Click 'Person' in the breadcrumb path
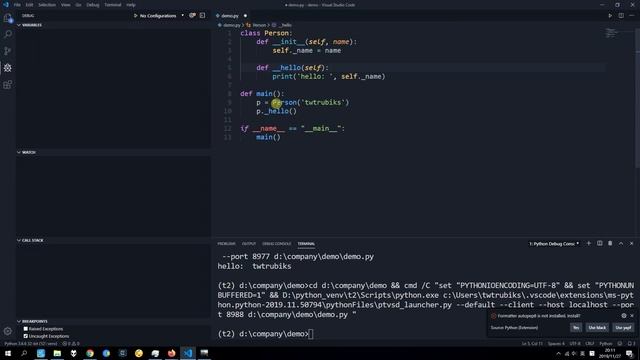The image size is (640, 360). point(259,25)
